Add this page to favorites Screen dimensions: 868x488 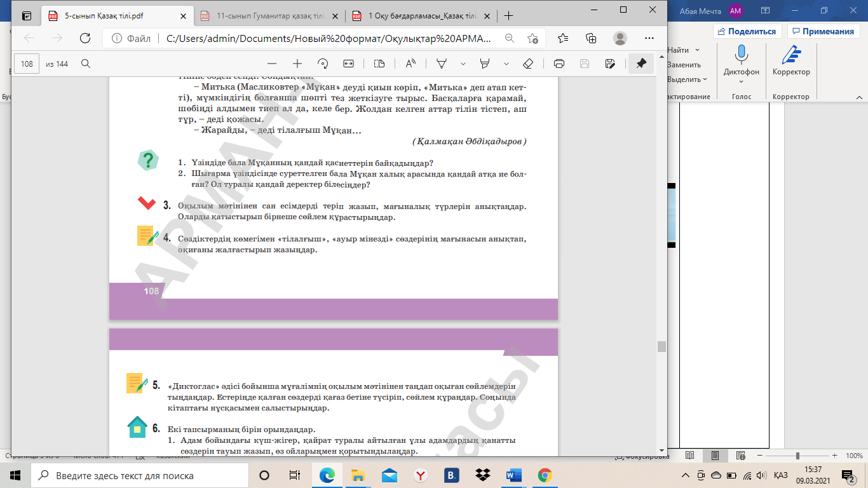pyautogui.click(x=532, y=38)
